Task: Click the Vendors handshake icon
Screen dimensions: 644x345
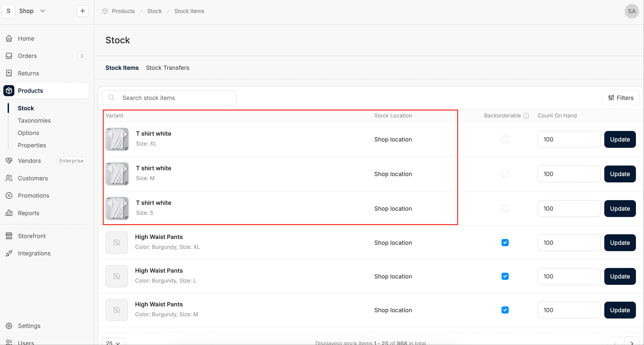Action: coord(9,161)
